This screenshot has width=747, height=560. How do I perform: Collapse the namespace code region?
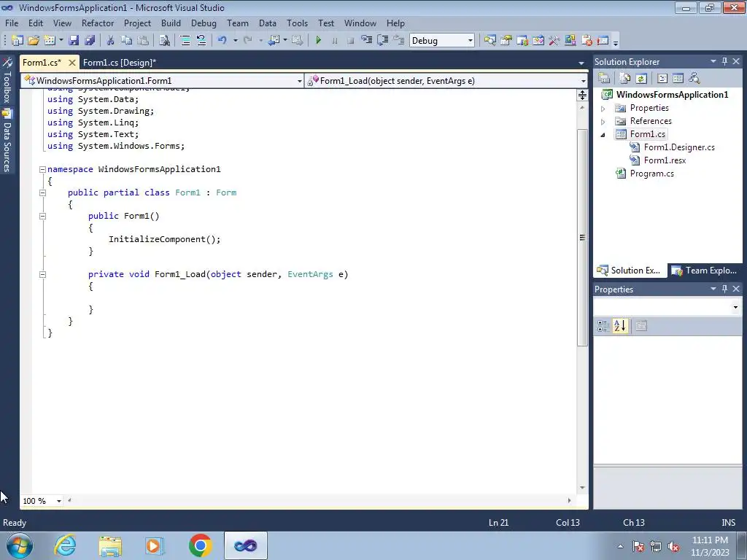pyautogui.click(x=42, y=169)
